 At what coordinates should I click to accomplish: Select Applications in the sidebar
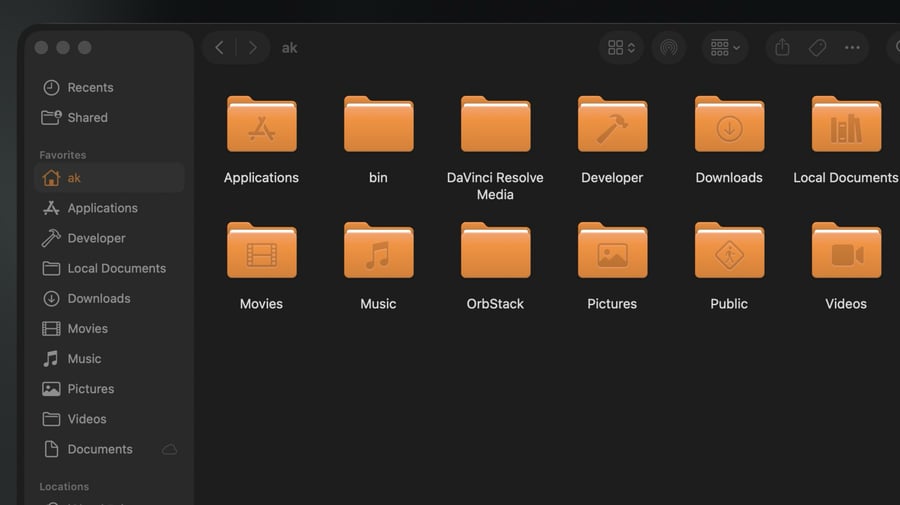[x=109, y=208]
